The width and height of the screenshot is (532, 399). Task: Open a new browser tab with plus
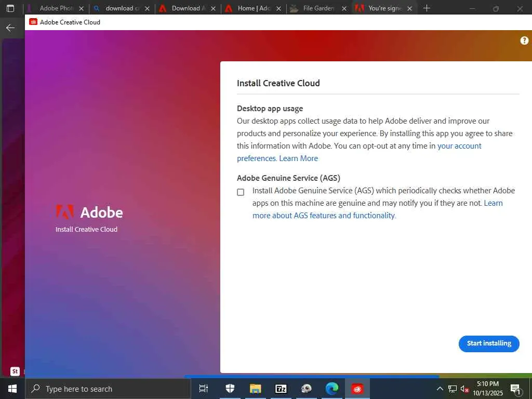click(x=427, y=8)
